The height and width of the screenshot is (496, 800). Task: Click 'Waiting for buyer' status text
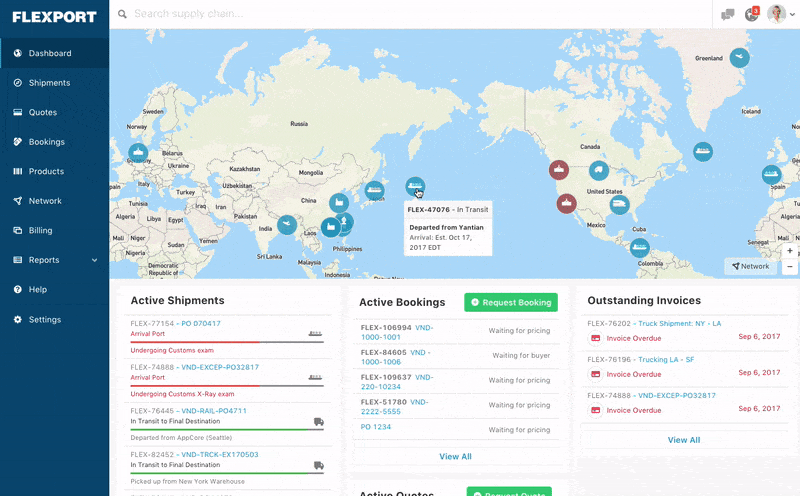521,356
